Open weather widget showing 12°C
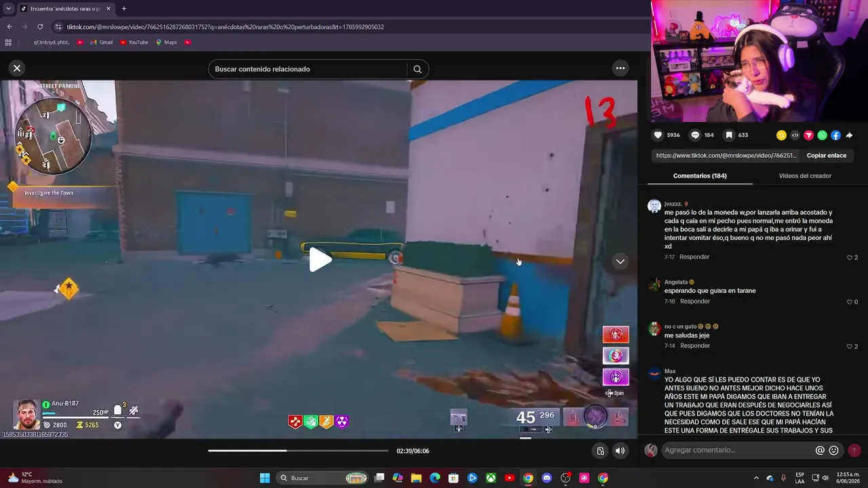The image size is (868, 488). 34,478
